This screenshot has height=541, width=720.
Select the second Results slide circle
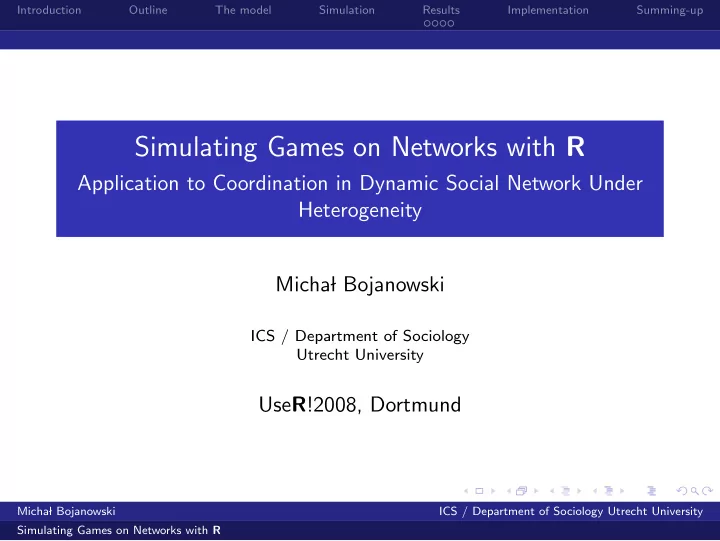435,23
